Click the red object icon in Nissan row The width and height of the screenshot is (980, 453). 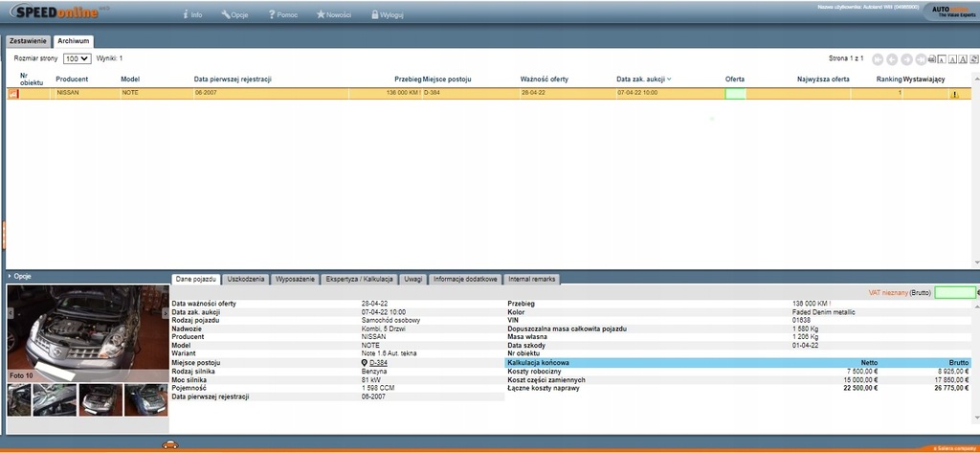12,94
